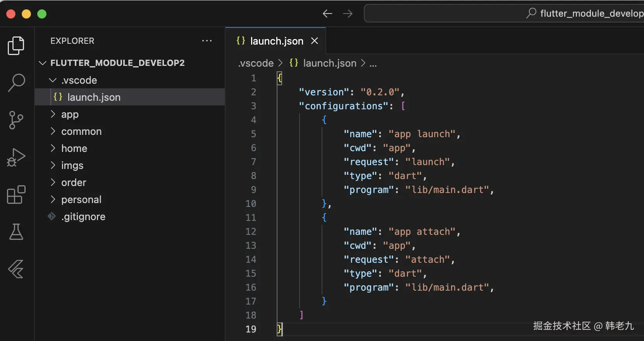Expand the common folder
The width and height of the screenshot is (644, 341).
pos(81,131)
